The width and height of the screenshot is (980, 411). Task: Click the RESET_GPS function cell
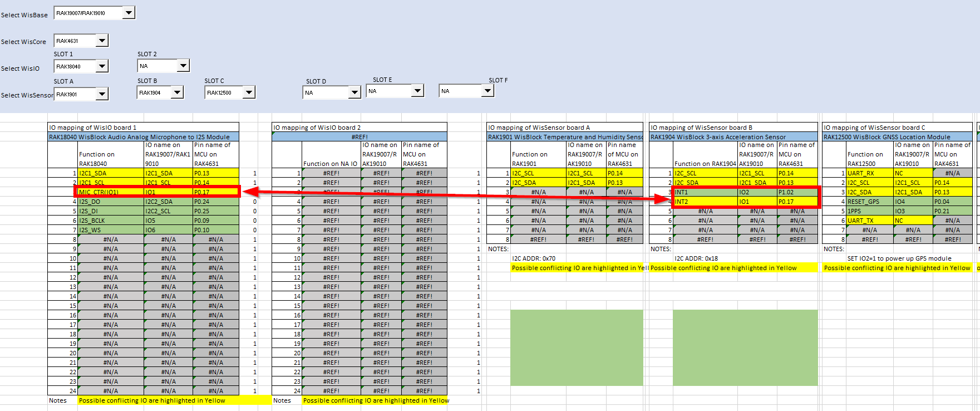click(869, 202)
